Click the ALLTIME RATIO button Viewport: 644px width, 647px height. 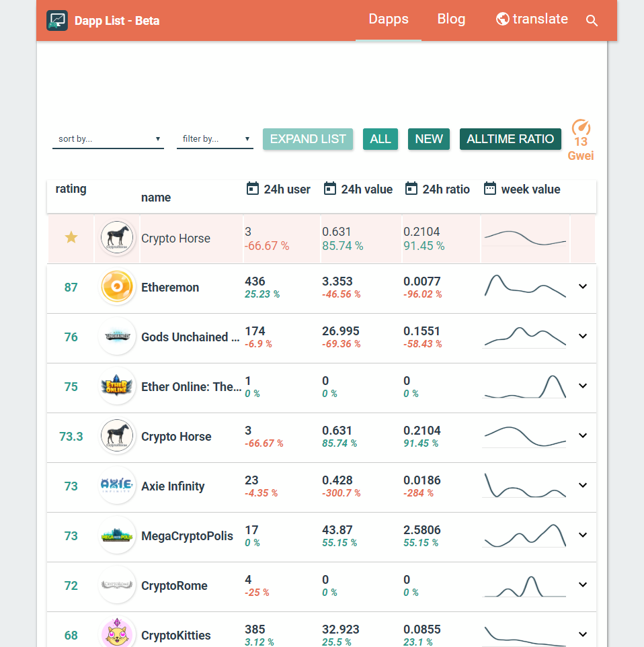[x=510, y=139]
